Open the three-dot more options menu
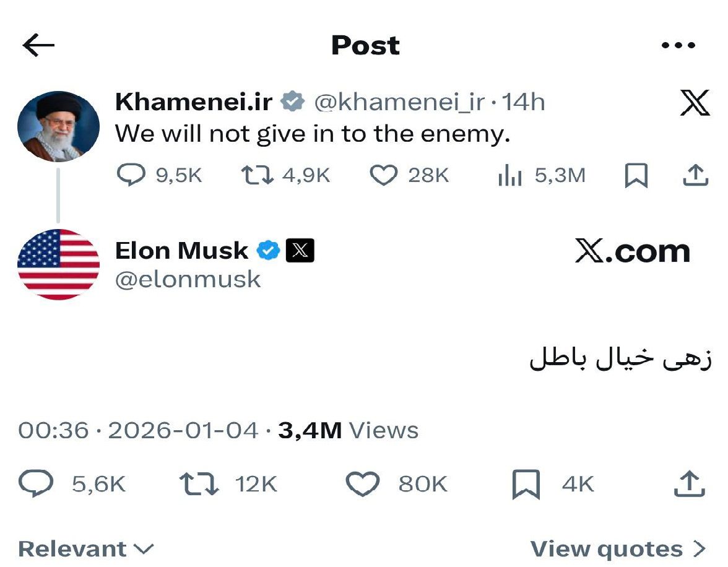Viewport: 728px width, 567px height. 678,45
